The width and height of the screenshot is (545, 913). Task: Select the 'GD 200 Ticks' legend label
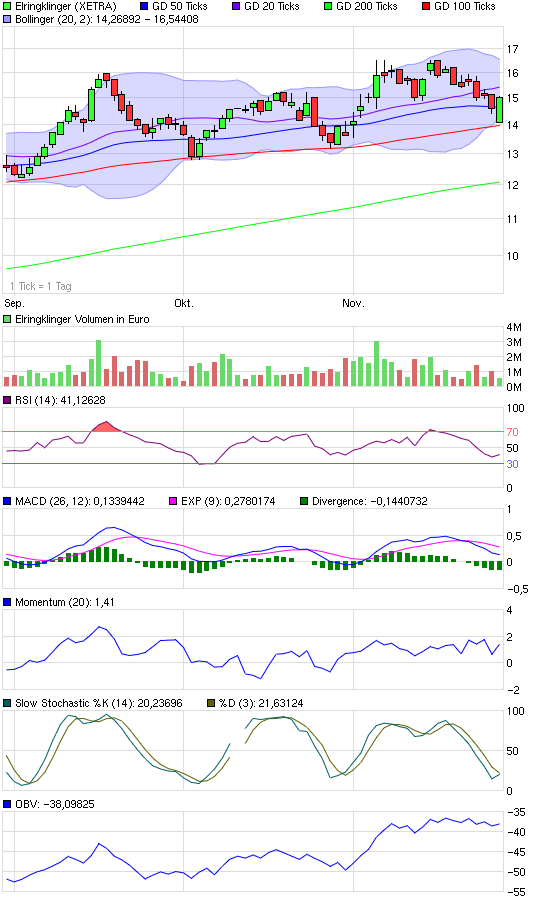367,6
